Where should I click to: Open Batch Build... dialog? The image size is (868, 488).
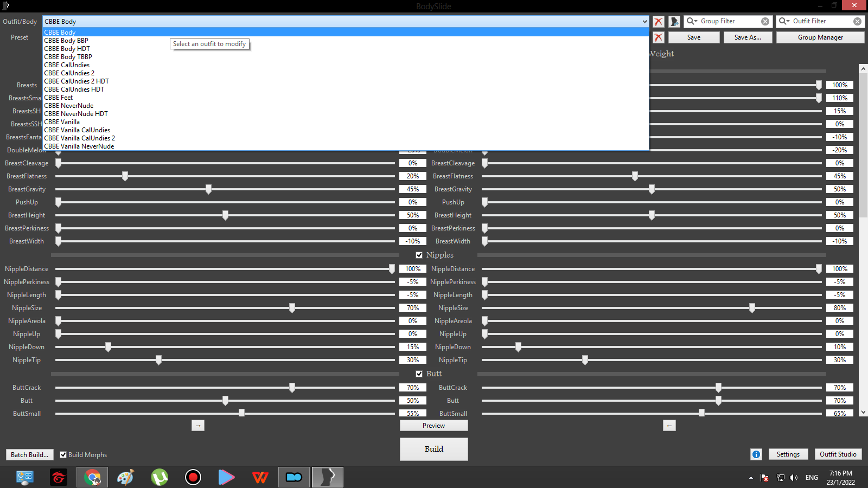click(x=30, y=454)
